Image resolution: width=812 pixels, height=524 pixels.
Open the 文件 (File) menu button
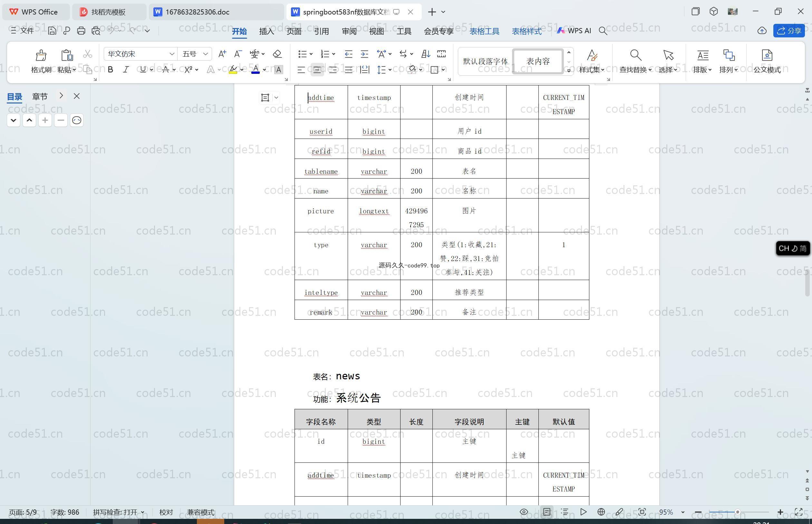[x=22, y=31]
